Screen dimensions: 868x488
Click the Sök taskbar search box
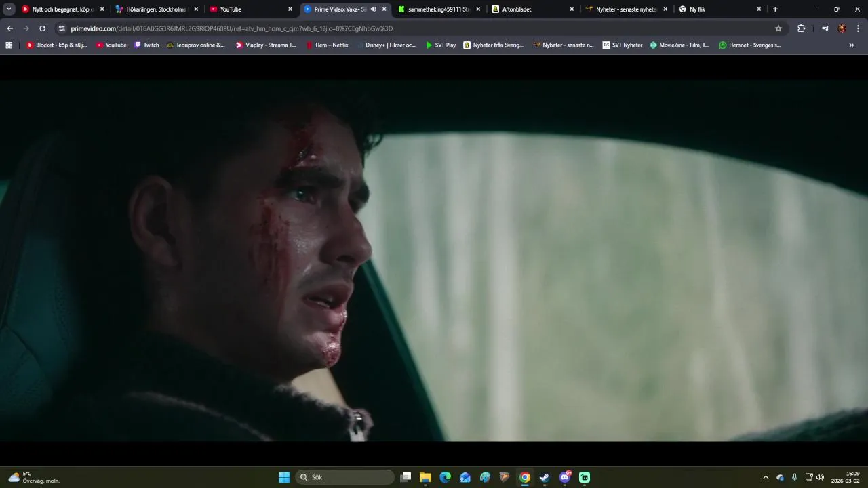(x=345, y=477)
